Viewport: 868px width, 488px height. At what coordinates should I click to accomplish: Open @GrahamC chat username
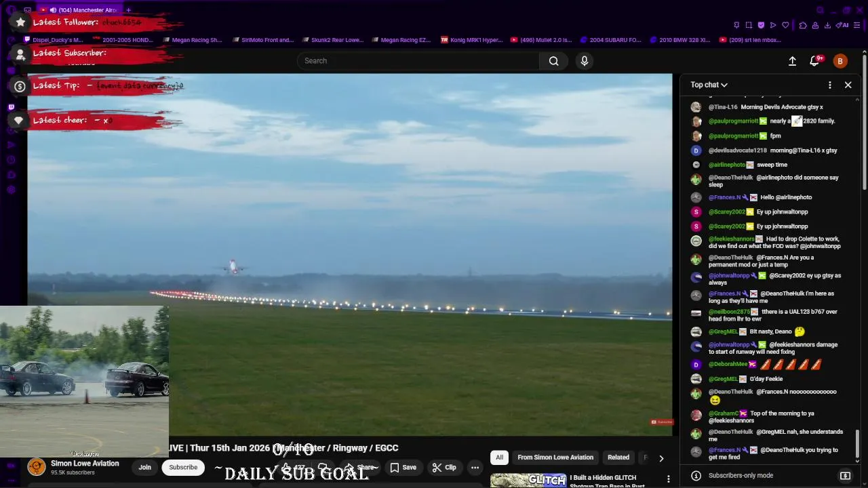tap(724, 413)
